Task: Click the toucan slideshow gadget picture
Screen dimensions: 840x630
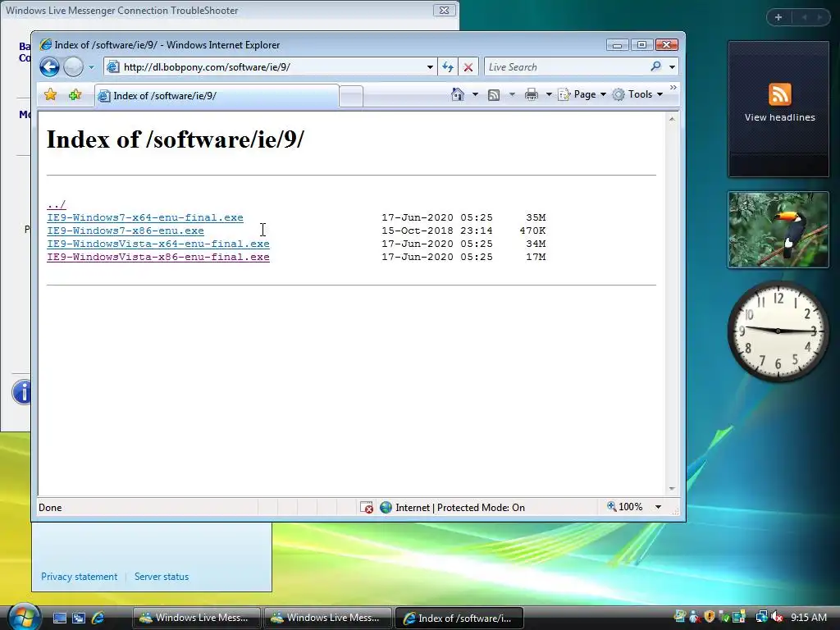Action: 778,230
